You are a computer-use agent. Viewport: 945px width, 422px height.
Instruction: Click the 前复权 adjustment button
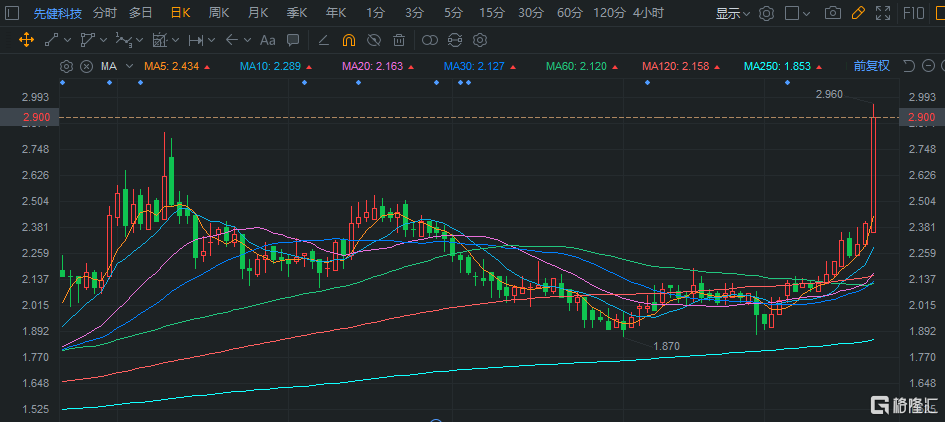[x=870, y=66]
